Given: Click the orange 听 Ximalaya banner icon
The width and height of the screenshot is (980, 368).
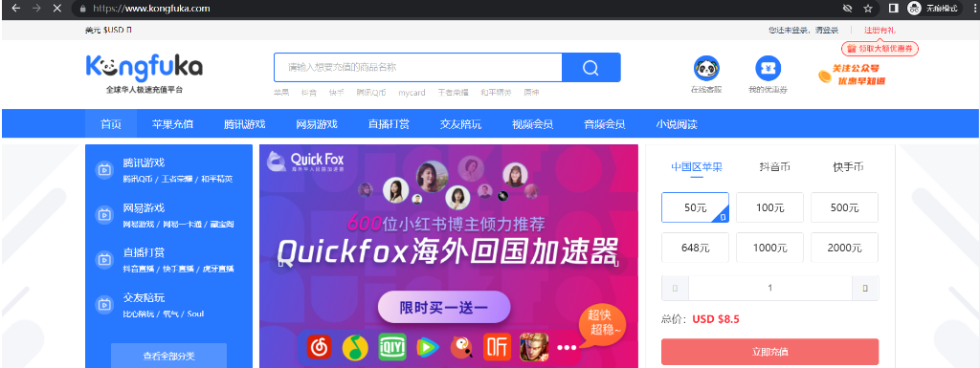Looking at the screenshot, I should [x=497, y=347].
